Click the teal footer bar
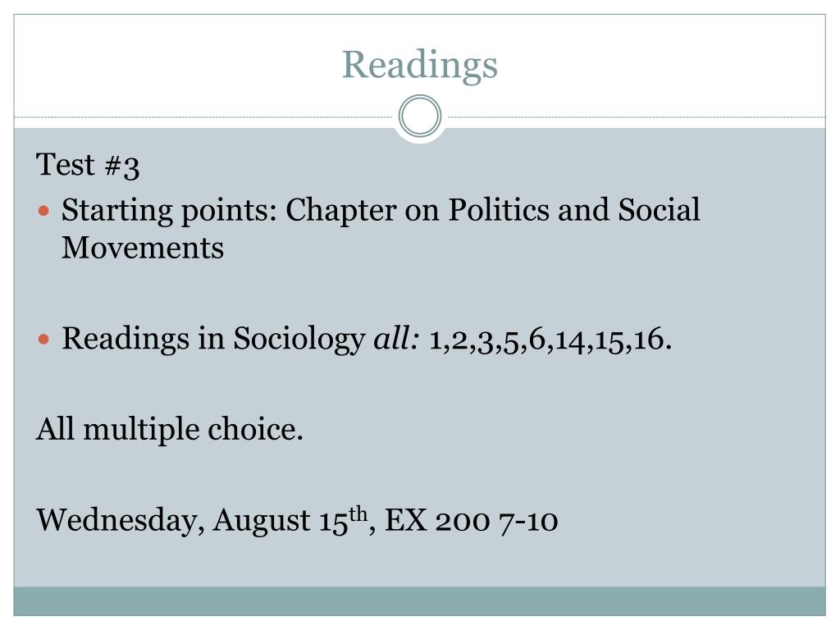The width and height of the screenshot is (840, 630). [419, 601]
